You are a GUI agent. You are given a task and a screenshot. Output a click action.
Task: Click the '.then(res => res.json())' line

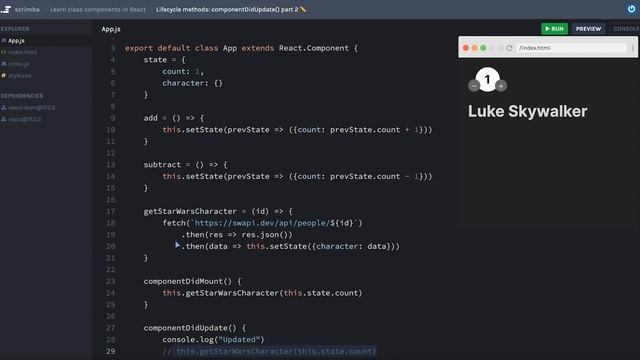(237, 235)
